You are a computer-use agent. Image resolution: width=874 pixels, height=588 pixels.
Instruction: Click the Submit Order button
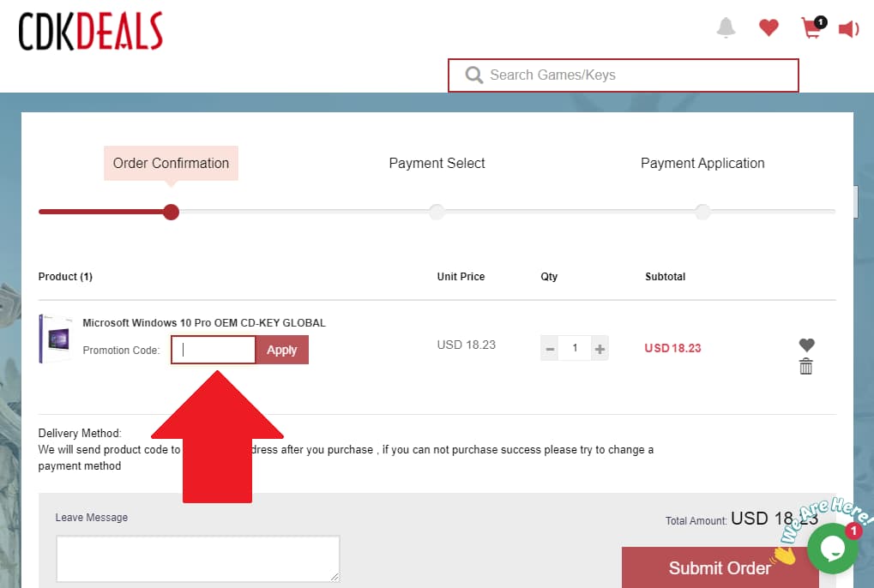720,567
